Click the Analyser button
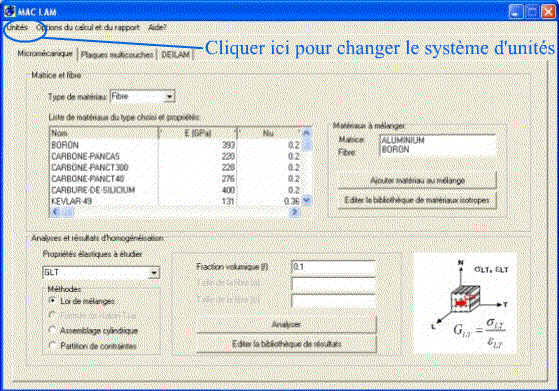This screenshot has height=391, width=559. click(286, 325)
